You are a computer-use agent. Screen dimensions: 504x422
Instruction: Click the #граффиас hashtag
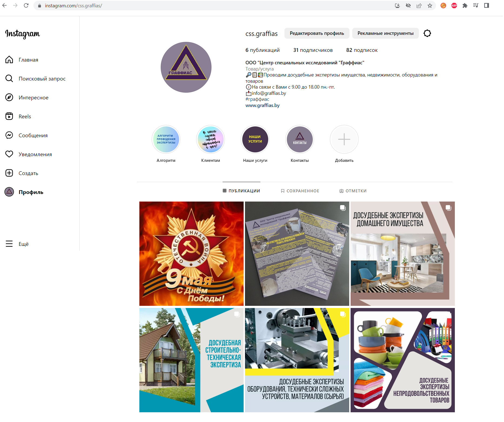(x=257, y=99)
